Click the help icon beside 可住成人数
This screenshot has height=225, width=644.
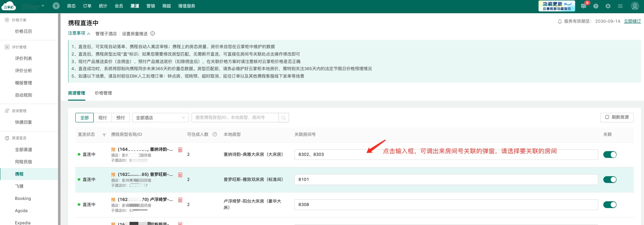pyautogui.click(x=215, y=135)
